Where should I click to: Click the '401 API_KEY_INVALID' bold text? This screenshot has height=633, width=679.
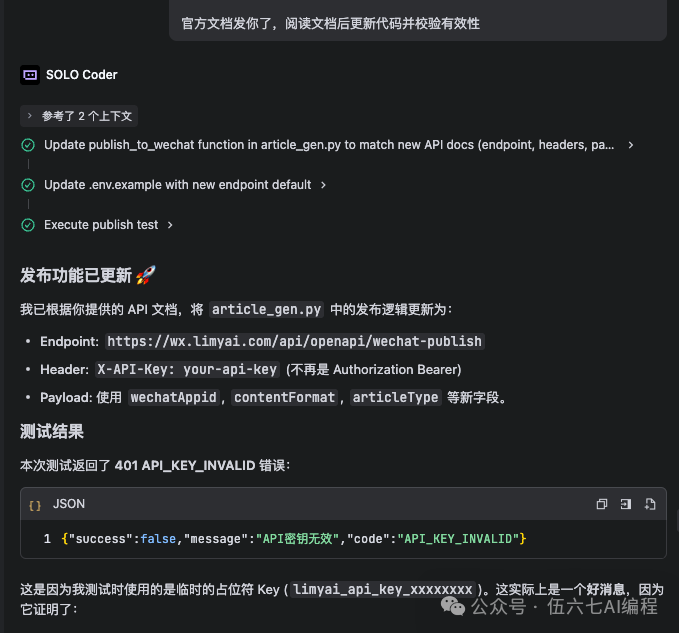[185, 466]
